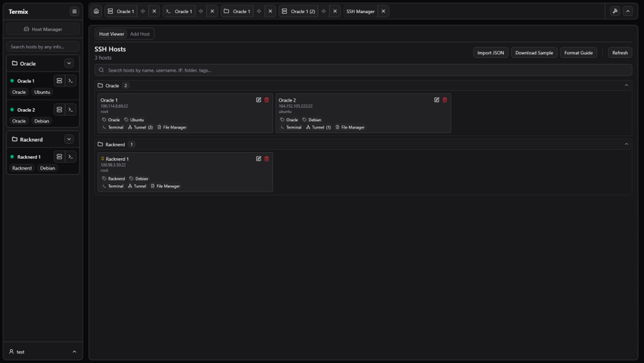Collapse the Oracle folder in sidebar
The height and width of the screenshot is (363, 644).
click(x=69, y=63)
